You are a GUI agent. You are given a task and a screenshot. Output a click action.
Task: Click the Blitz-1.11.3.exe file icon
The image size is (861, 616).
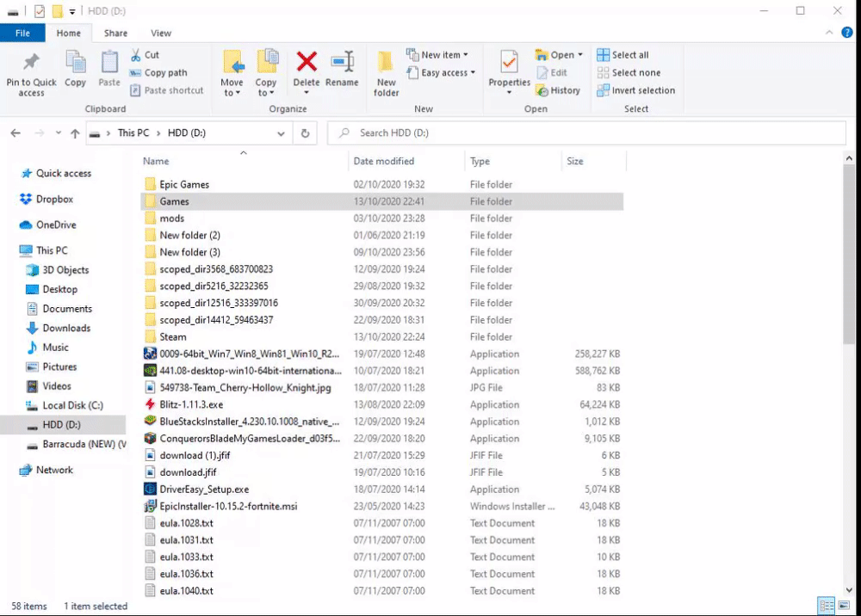pos(150,404)
